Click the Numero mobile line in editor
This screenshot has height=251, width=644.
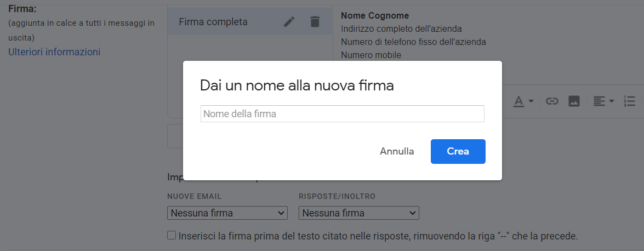click(x=371, y=55)
